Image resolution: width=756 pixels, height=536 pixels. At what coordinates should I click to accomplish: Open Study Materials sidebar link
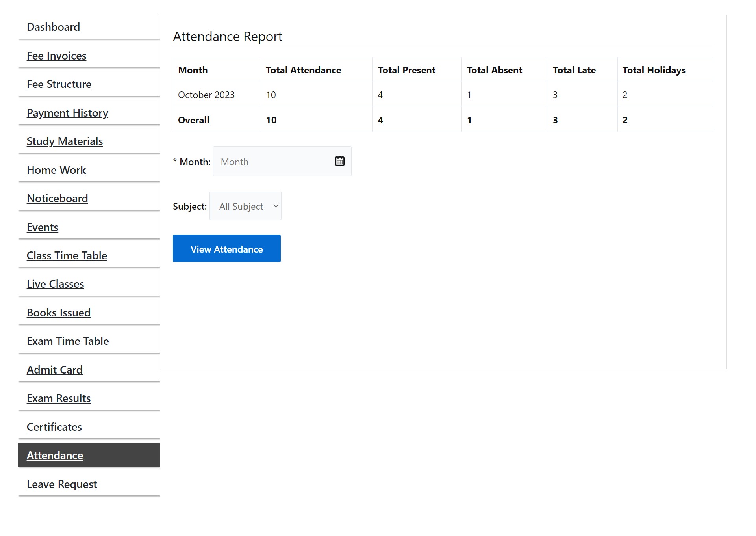click(64, 141)
